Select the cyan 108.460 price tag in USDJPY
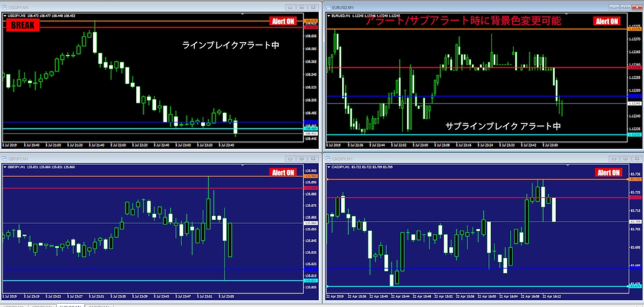 coord(310,129)
